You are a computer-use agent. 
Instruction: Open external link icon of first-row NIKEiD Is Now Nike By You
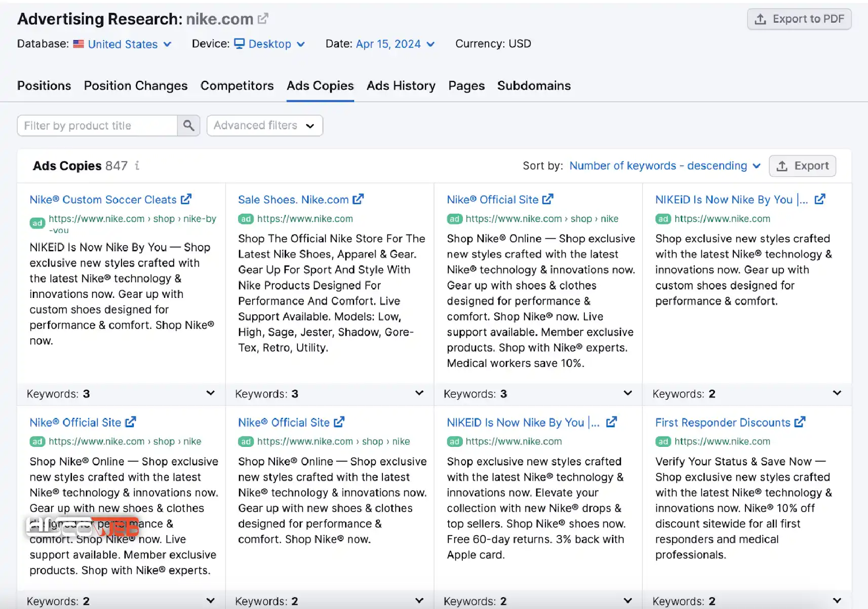tap(820, 199)
